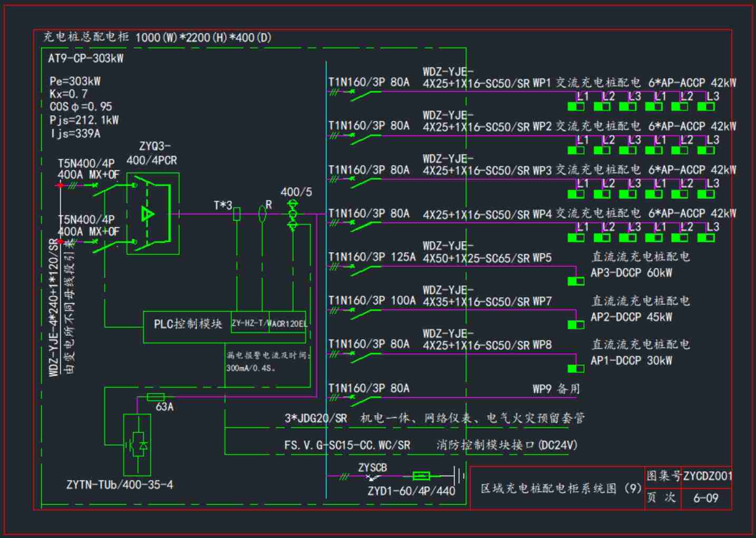
Task: Click the 消防控制模块接口 (DC24V) text
Action: tap(506, 445)
